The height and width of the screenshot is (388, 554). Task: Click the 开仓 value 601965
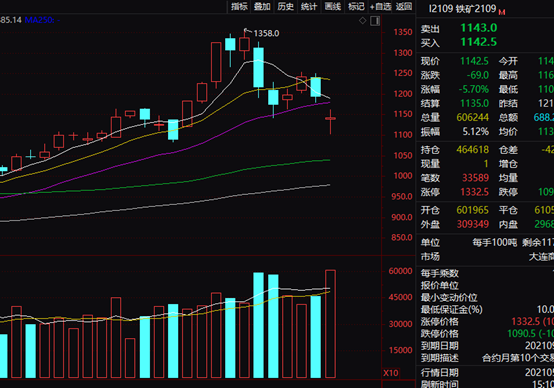tap(473, 210)
